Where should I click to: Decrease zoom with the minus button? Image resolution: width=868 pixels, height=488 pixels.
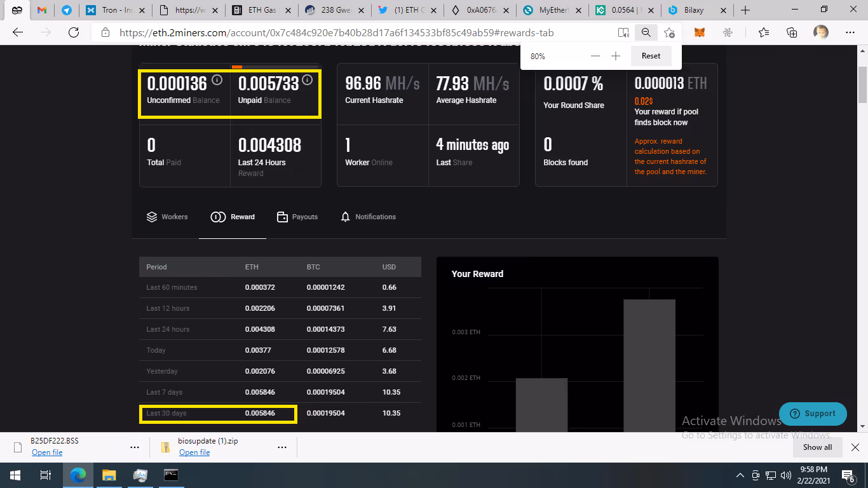595,56
